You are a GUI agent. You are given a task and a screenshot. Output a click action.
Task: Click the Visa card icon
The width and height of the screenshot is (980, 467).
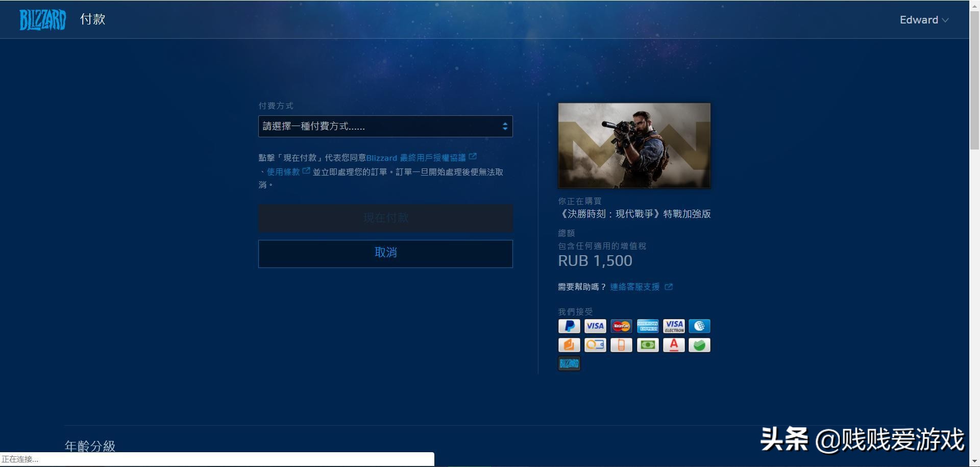tap(595, 326)
